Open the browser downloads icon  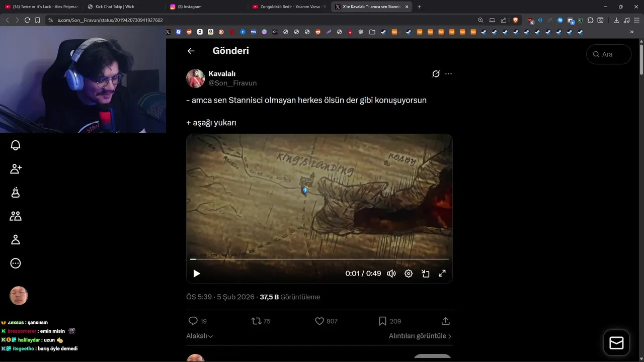coord(616,20)
